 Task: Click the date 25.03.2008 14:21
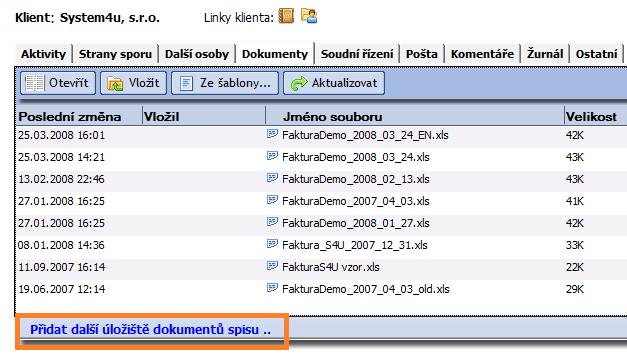tap(61, 157)
